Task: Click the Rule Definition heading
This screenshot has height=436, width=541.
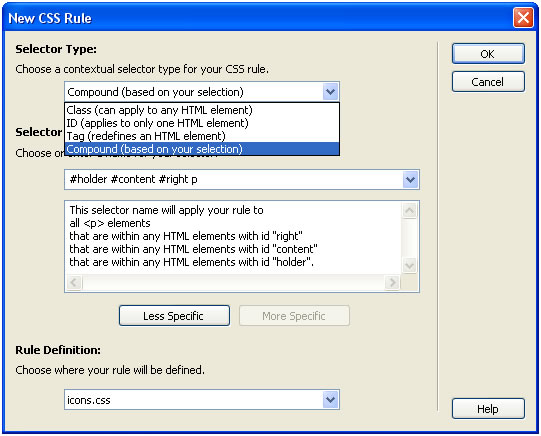Action: (58, 350)
